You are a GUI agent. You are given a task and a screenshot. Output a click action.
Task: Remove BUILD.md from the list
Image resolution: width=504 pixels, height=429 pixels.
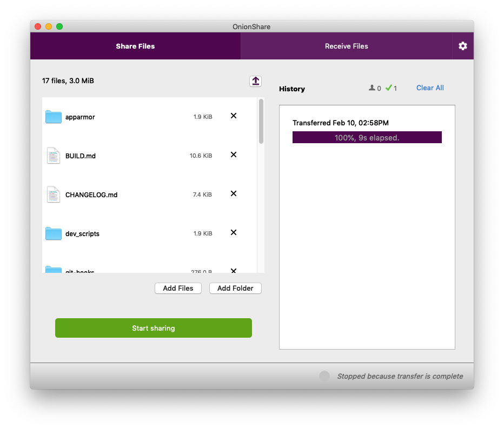(234, 155)
